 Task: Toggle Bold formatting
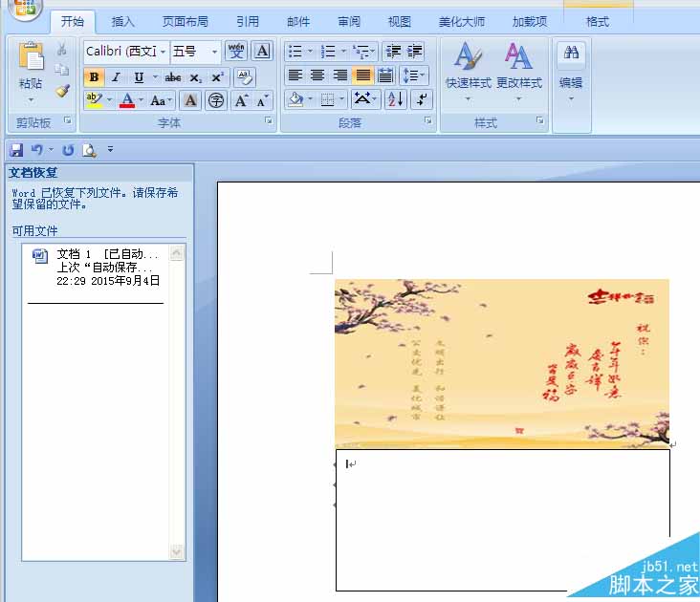point(94,77)
